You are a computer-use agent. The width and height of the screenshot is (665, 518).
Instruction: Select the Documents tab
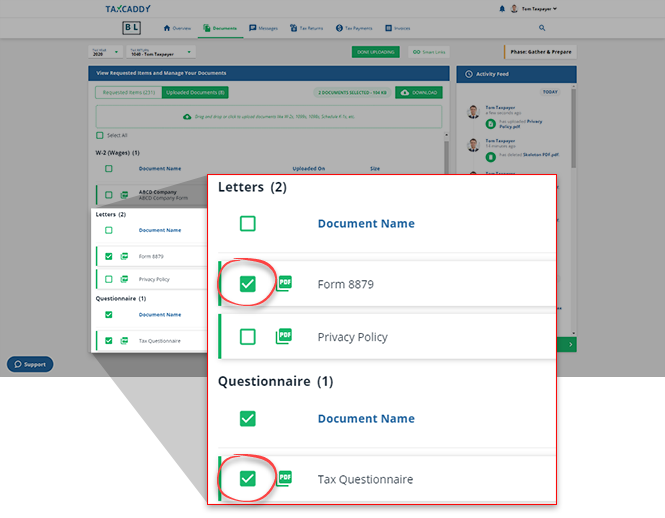[x=220, y=28]
